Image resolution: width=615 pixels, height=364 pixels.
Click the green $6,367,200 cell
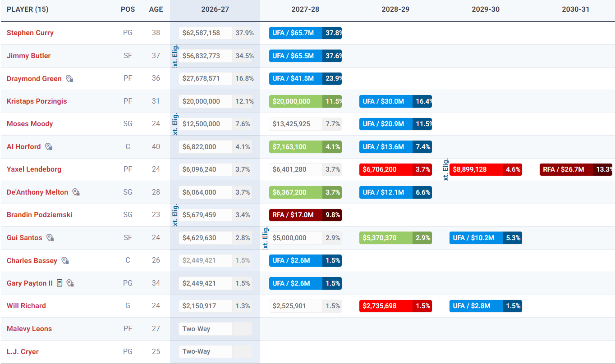click(305, 192)
